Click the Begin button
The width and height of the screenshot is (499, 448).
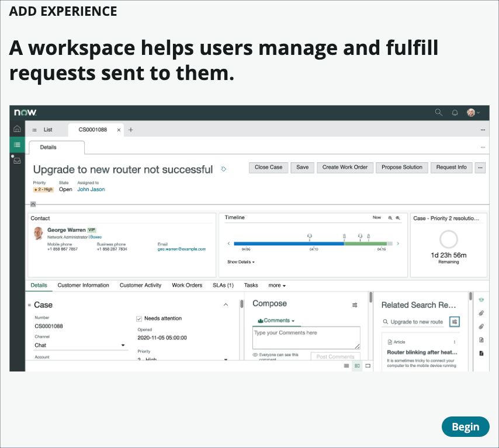(x=466, y=426)
